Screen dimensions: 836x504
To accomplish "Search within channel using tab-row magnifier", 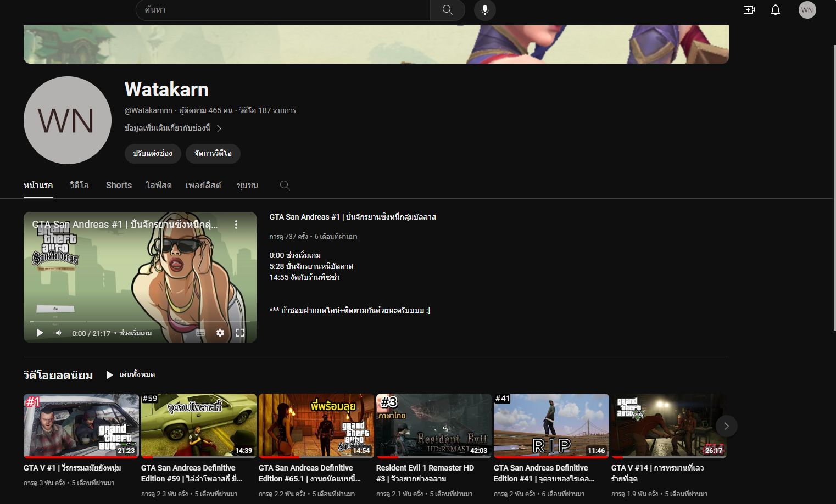I will coord(285,186).
